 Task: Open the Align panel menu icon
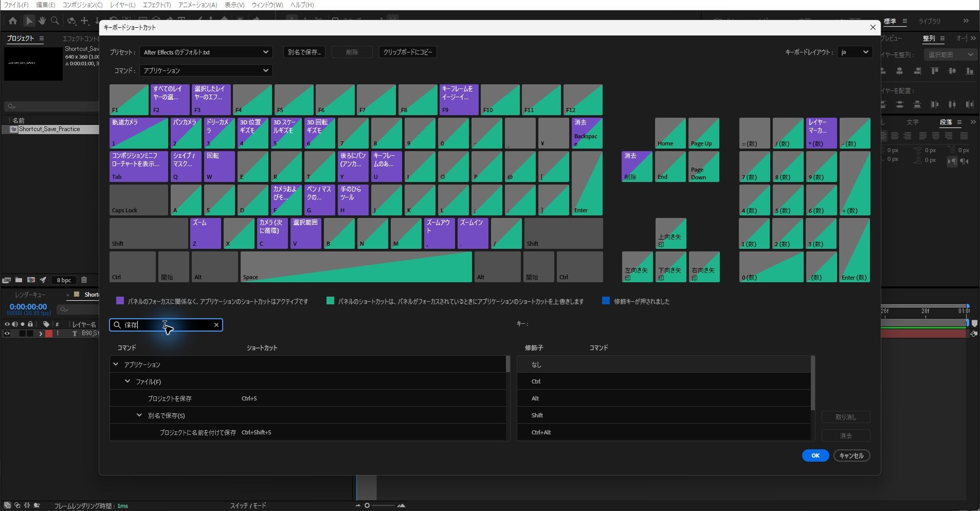pos(942,39)
